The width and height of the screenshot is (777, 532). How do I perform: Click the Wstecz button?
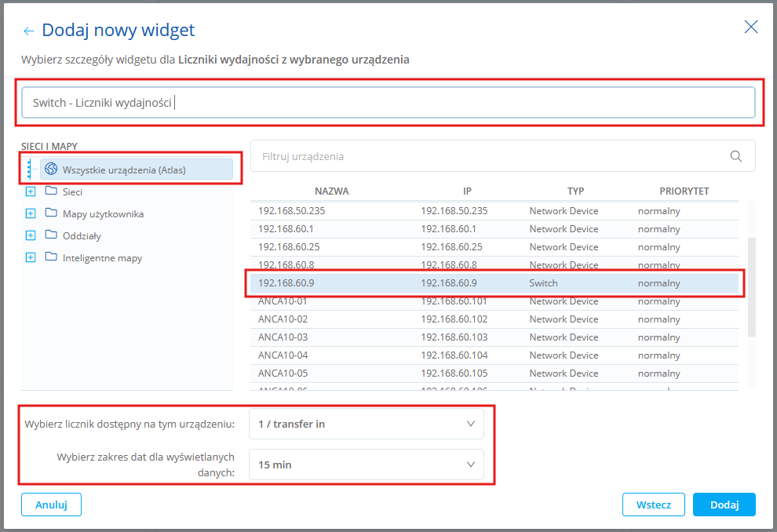tap(653, 505)
